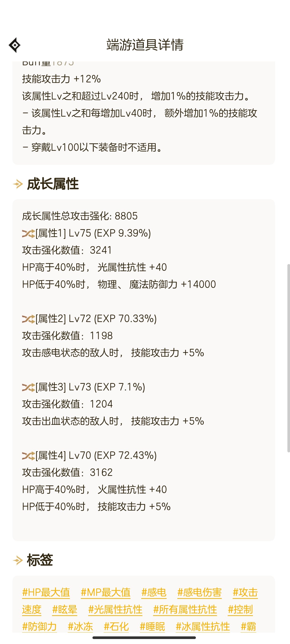Select the #感电 tag

point(154,592)
